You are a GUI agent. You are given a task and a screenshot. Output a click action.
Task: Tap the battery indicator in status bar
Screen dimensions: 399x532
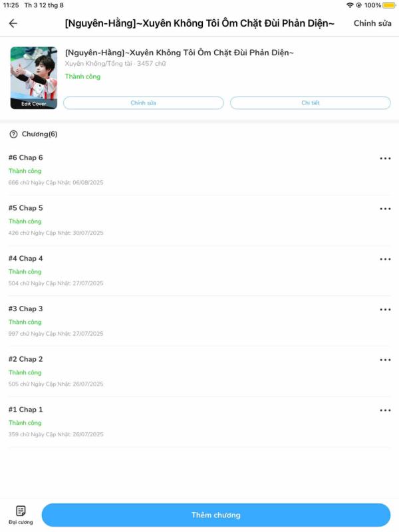pos(389,5)
